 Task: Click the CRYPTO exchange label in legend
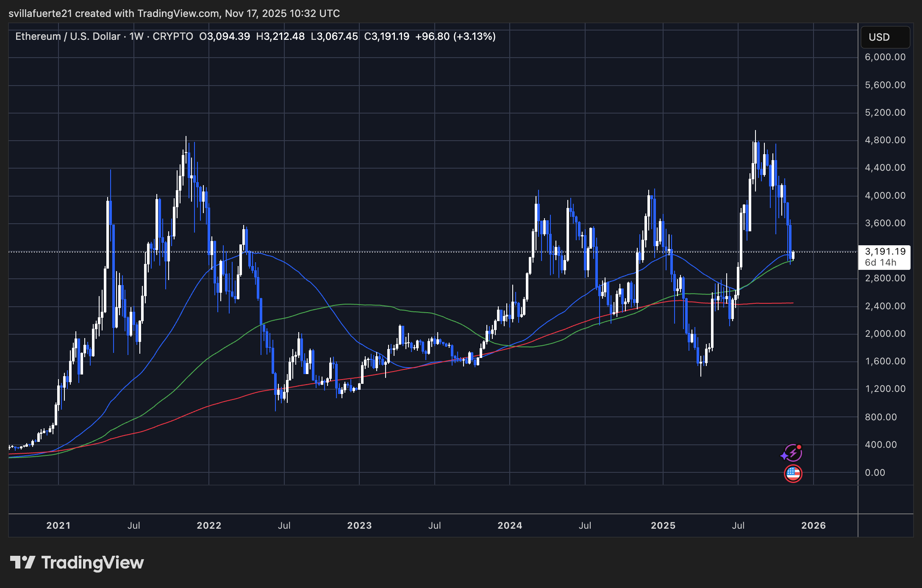click(x=172, y=36)
